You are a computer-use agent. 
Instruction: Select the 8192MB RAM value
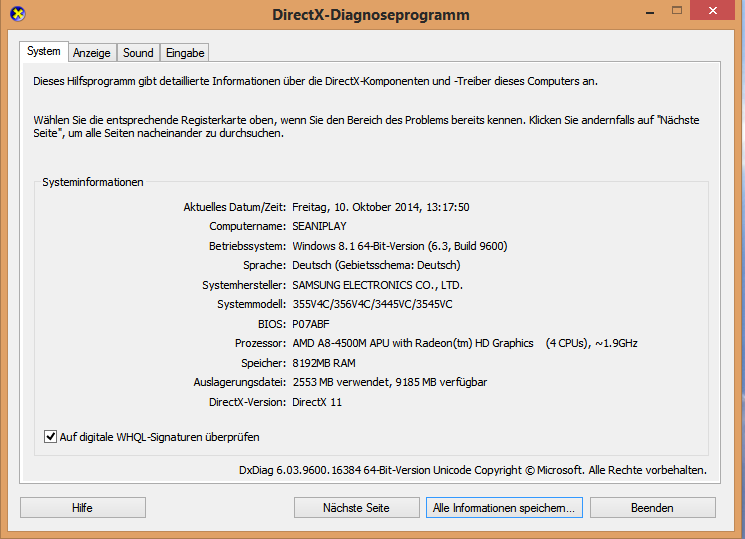click(324, 363)
